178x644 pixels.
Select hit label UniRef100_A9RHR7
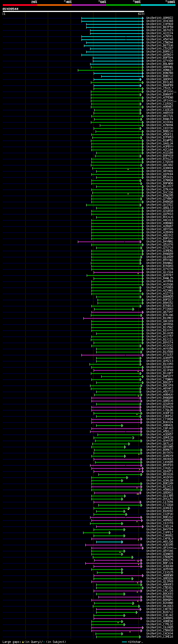160,107
